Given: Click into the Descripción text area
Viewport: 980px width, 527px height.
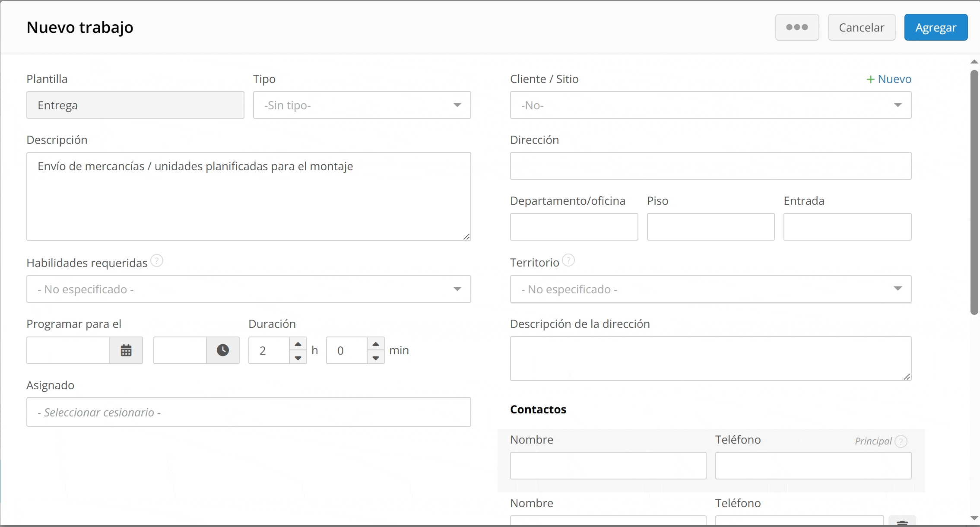Looking at the screenshot, I should coord(248,197).
